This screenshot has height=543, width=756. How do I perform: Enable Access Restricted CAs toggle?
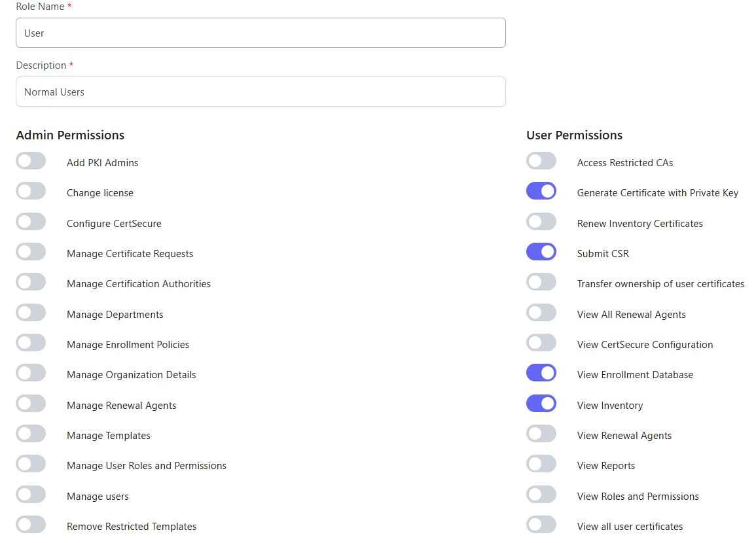coord(541,161)
